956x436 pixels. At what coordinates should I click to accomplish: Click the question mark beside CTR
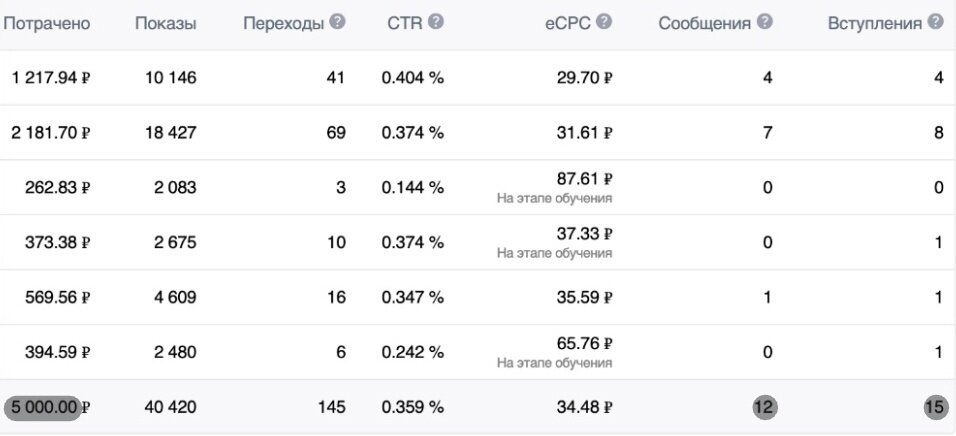[x=435, y=22]
